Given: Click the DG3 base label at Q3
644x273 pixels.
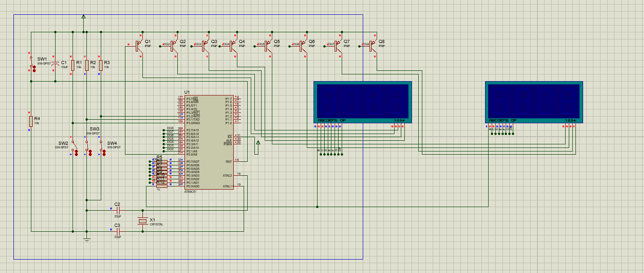Looking at the screenshot, I should (197, 44).
